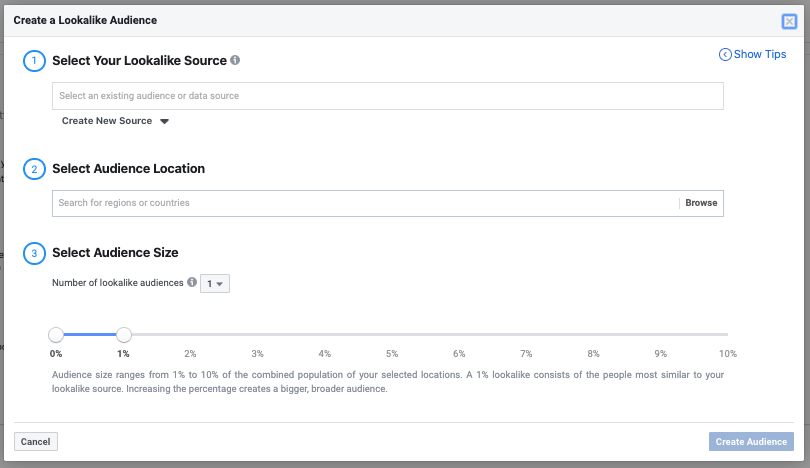Click the existing audience or data source field
Viewport: 810px width, 468px height.
388,96
